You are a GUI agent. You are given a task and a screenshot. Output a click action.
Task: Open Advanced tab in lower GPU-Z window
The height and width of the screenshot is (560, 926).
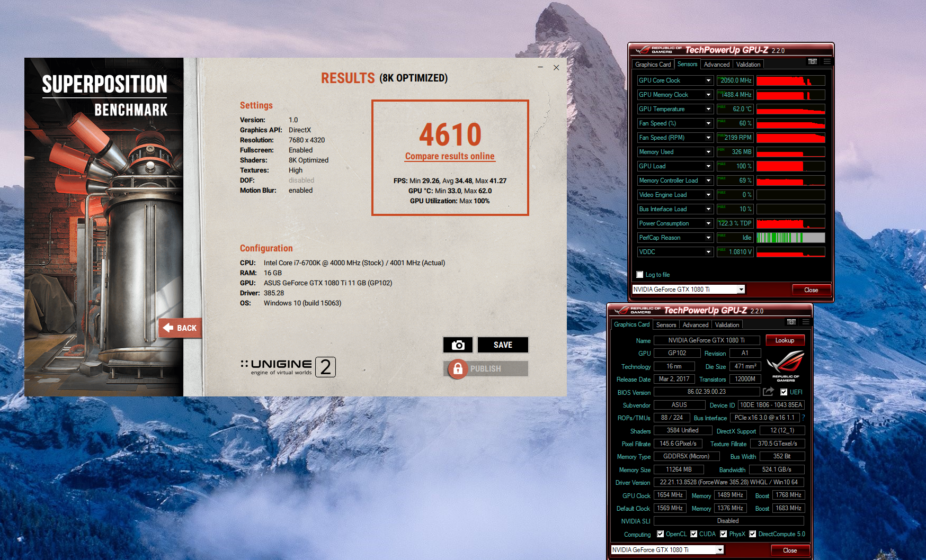(x=695, y=325)
